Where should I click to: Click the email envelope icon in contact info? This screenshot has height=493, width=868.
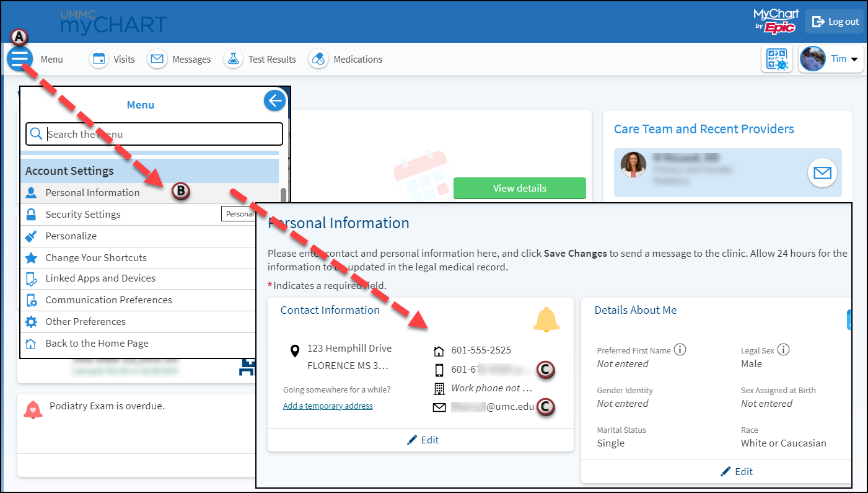(x=439, y=407)
